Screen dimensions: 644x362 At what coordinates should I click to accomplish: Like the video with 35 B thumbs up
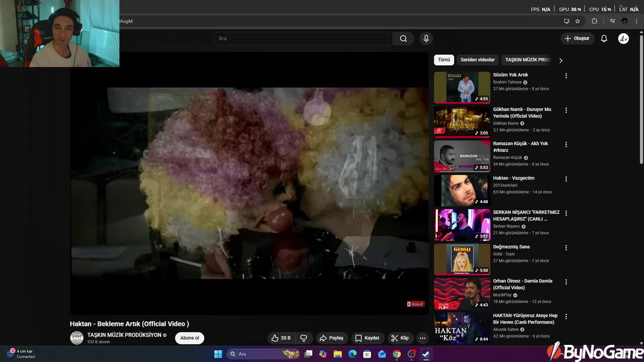281,338
